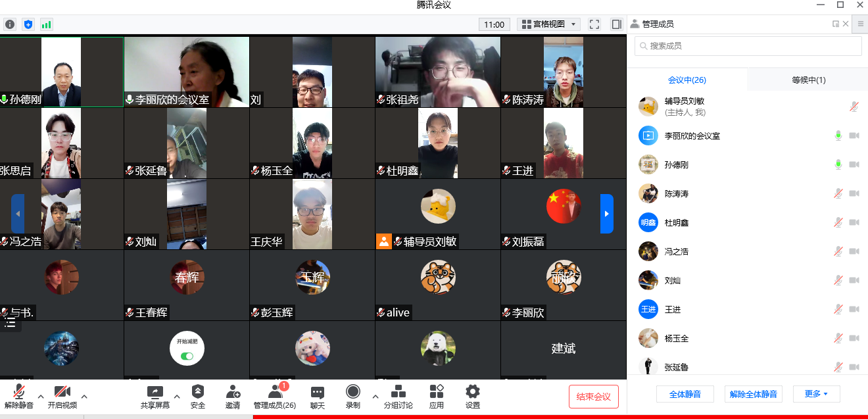Click the blue shield security icon
The image size is (868, 419).
(28, 24)
